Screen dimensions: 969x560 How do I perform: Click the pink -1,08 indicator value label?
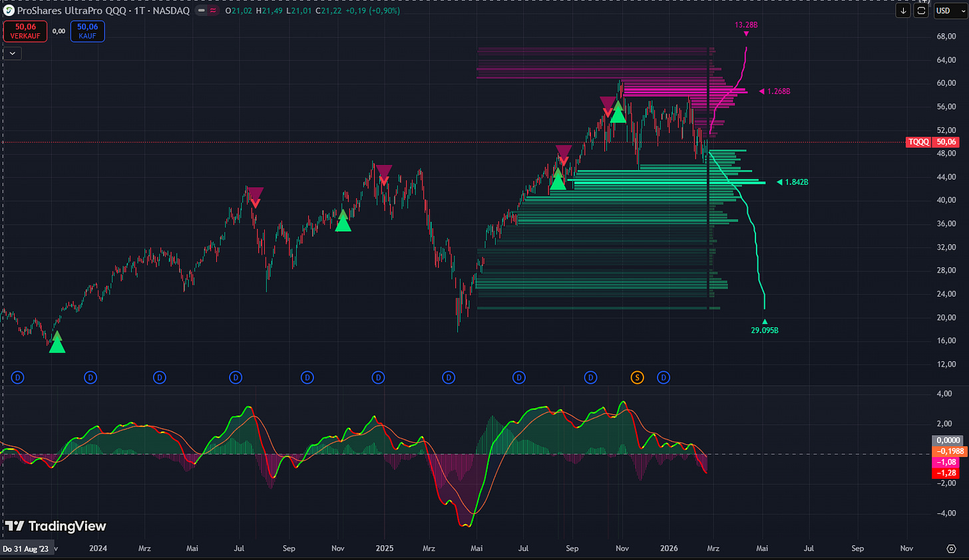tap(946, 462)
